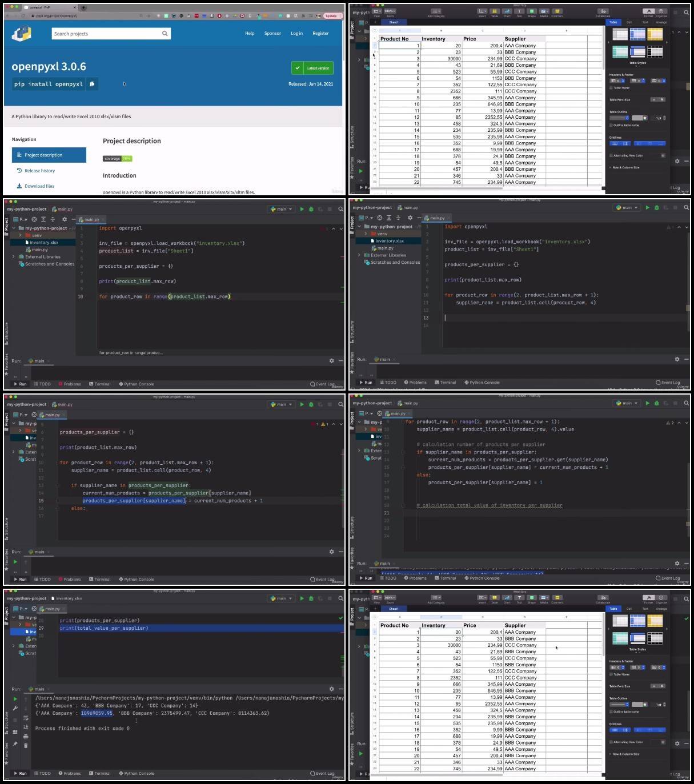Toggle Outline table name checkbox in the last Numbers frame
The image size is (694, 784).
[611, 711]
